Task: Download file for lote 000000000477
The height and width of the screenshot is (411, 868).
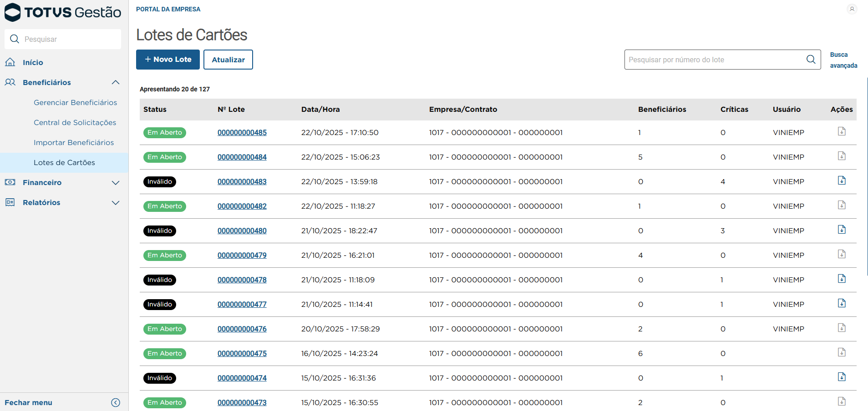Action: point(842,303)
